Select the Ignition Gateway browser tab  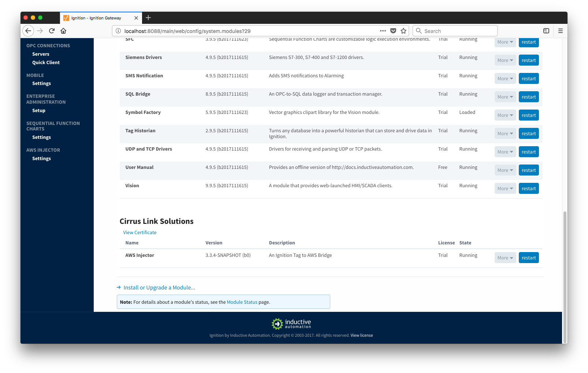96,18
